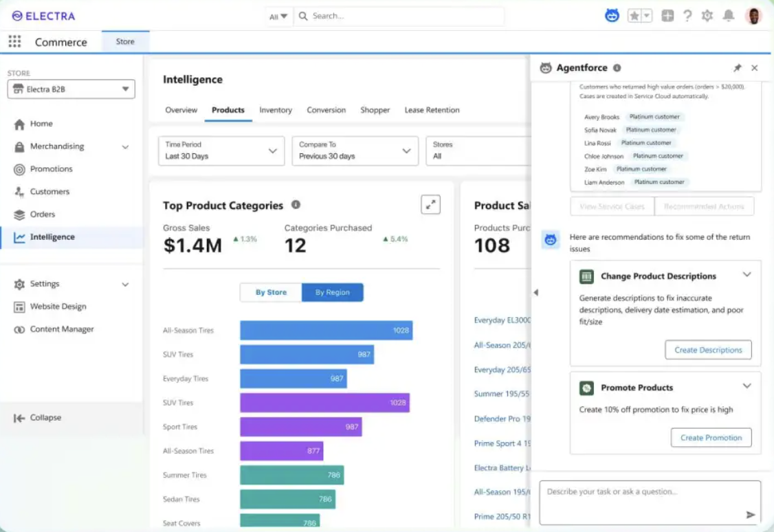The width and height of the screenshot is (774, 532).
Task: Collapse the left navigation sidebar
Action: click(38, 417)
